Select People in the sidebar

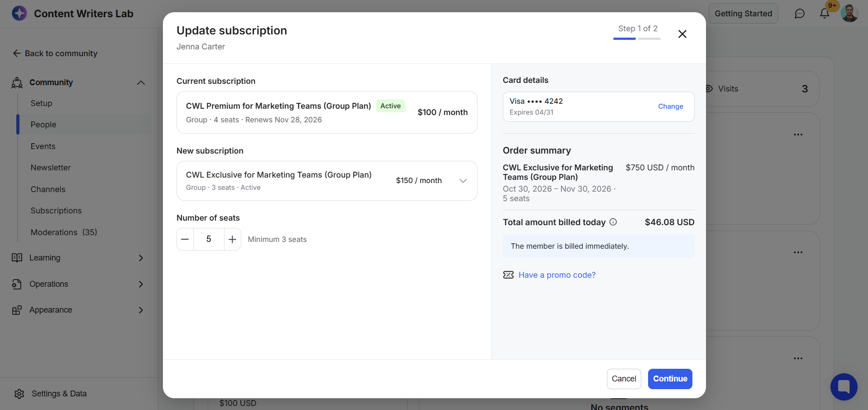43,125
